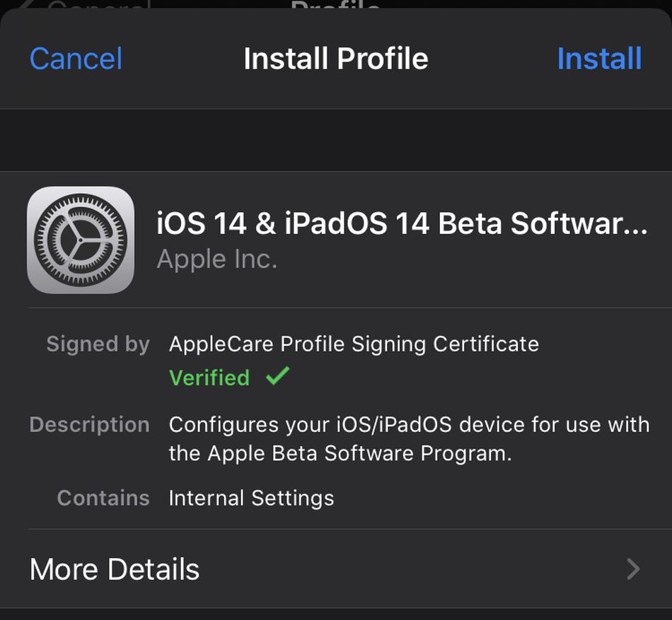Click the Settings gear profile icon
The width and height of the screenshot is (672, 620).
pos(80,240)
